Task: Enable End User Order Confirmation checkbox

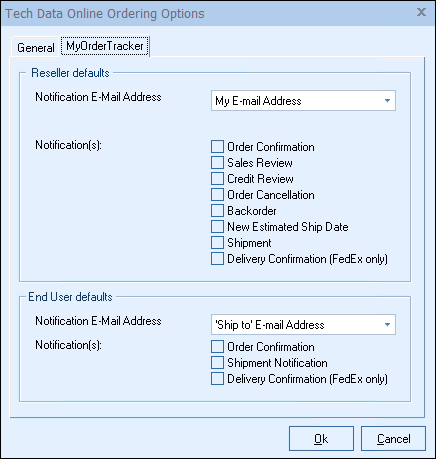Action: coord(217,347)
